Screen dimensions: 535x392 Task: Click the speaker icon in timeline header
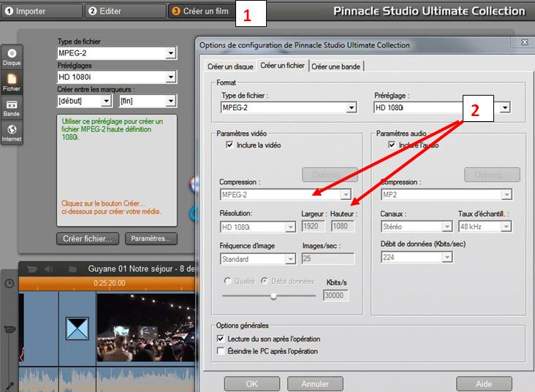pyautogui.click(x=49, y=269)
